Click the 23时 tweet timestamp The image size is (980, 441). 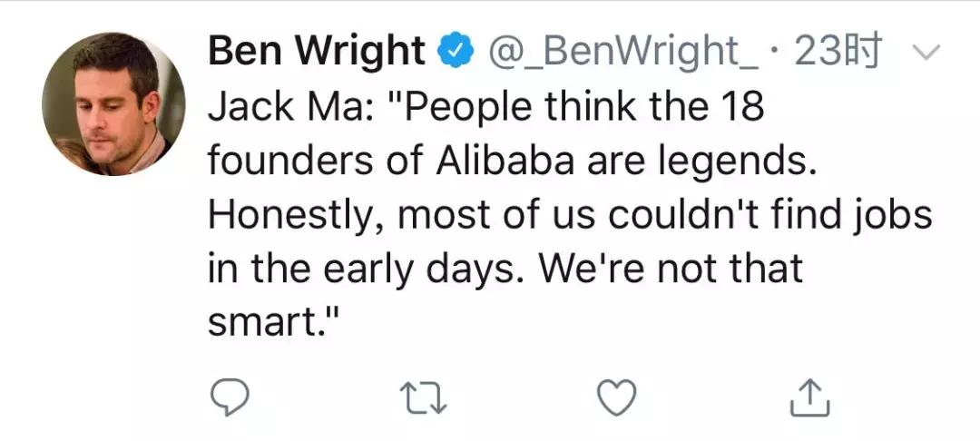coord(837,54)
